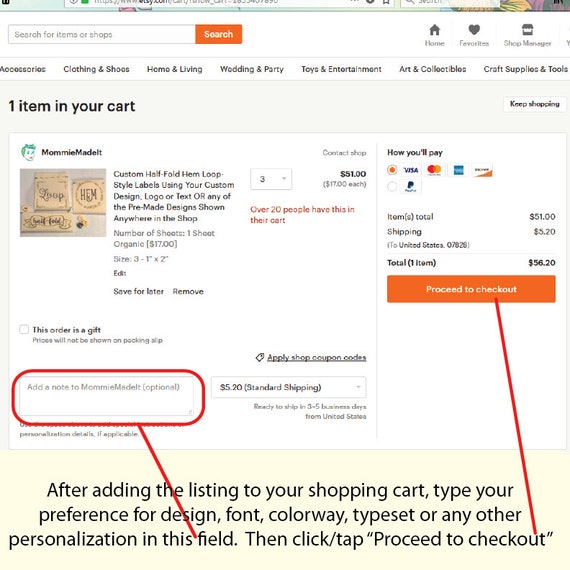
Task: Click the Visa card icon
Action: coord(411,170)
